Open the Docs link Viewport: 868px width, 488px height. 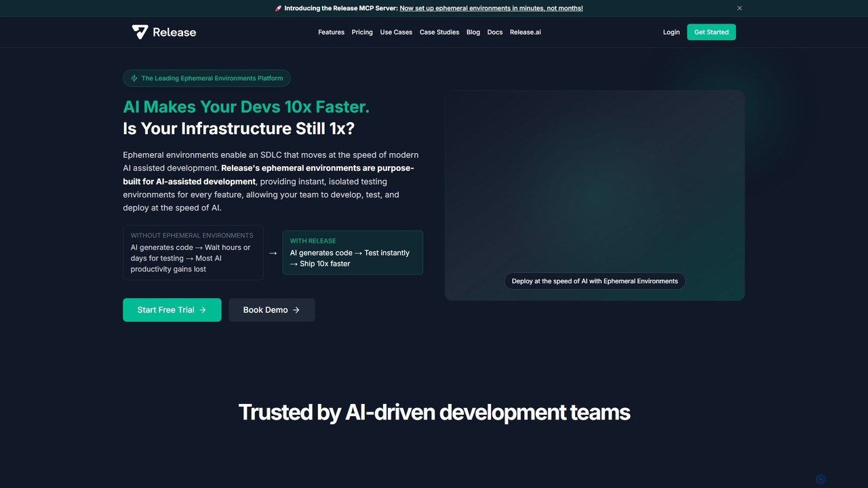[x=495, y=32]
